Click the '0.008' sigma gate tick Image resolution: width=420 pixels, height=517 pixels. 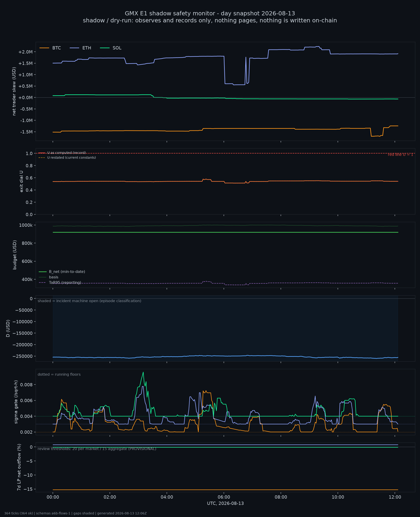[x=27, y=385]
